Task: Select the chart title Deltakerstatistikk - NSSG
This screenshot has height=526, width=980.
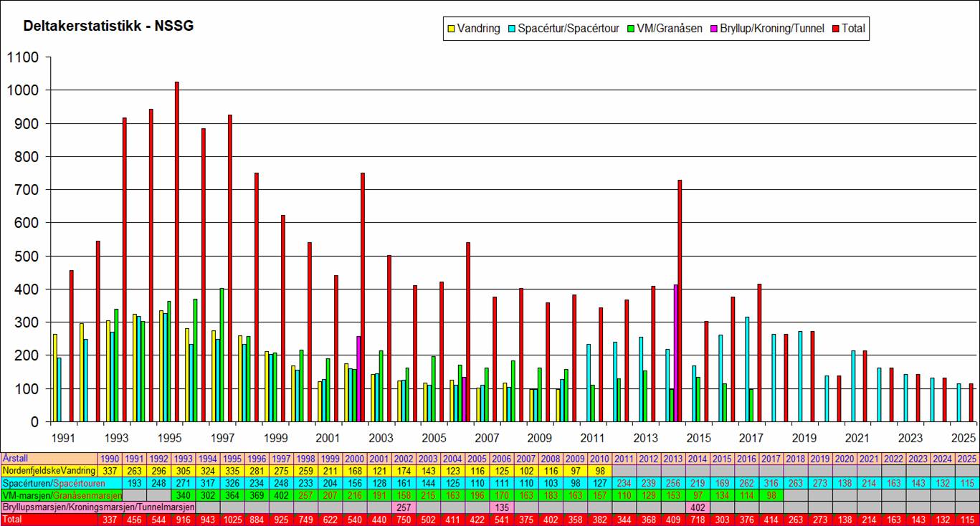Action: (x=108, y=27)
